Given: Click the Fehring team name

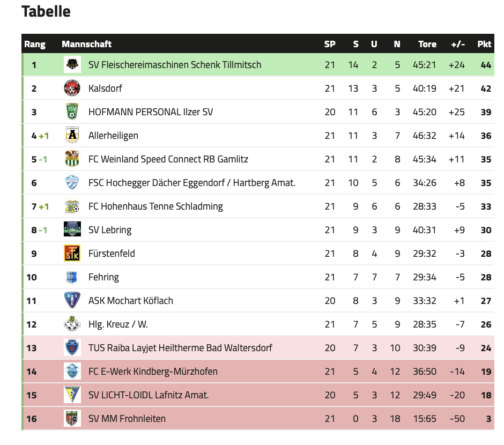Looking at the screenshot, I should click(103, 277).
